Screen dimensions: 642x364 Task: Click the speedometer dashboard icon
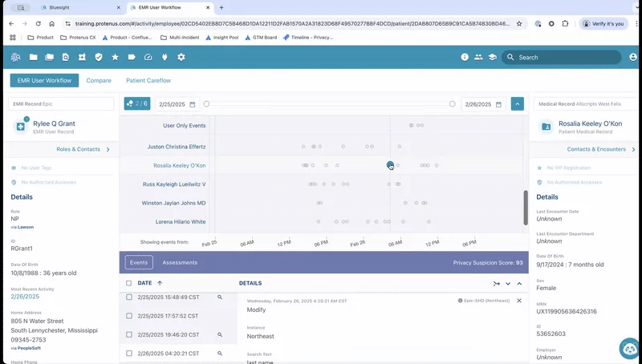[x=148, y=57]
